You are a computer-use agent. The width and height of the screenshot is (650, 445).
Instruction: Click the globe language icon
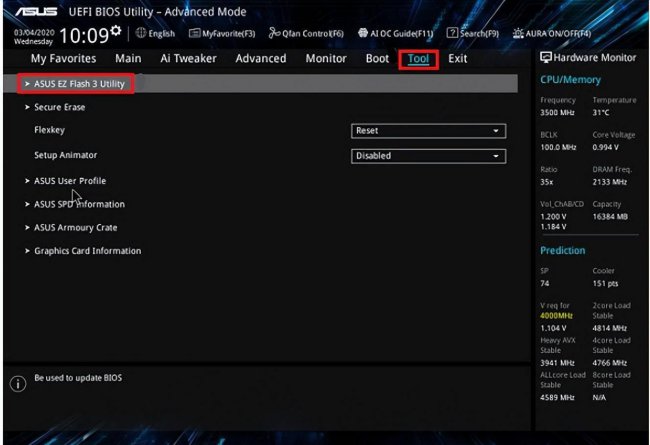point(141,33)
